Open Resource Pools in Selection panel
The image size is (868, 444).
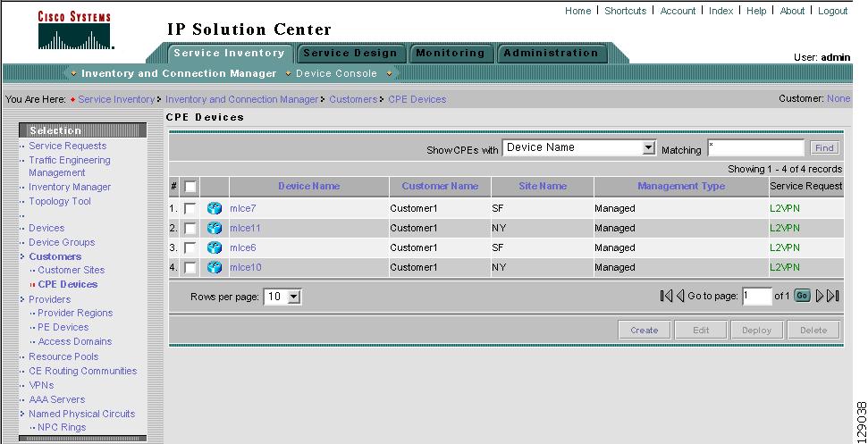point(63,356)
